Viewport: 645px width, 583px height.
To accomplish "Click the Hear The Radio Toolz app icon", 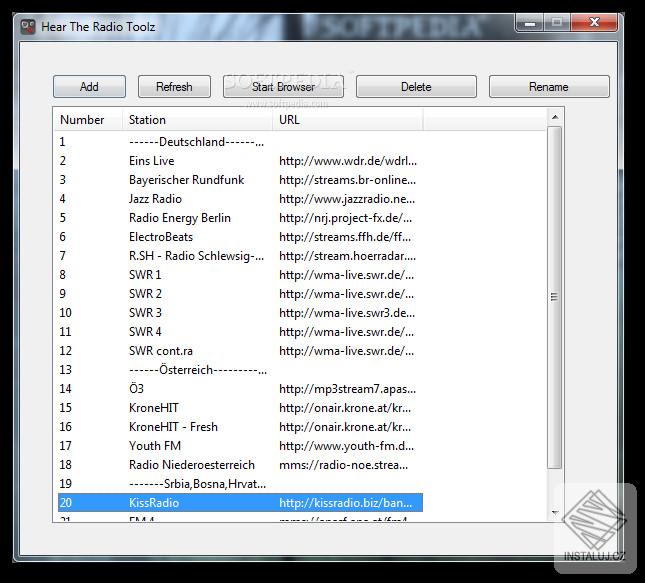I will pyautogui.click(x=28, y=27).
